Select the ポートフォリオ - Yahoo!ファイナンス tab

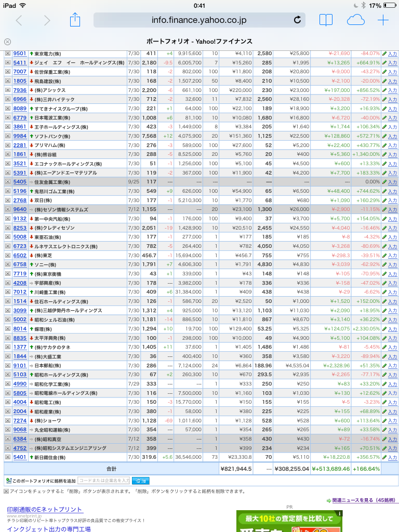(199, 42)
